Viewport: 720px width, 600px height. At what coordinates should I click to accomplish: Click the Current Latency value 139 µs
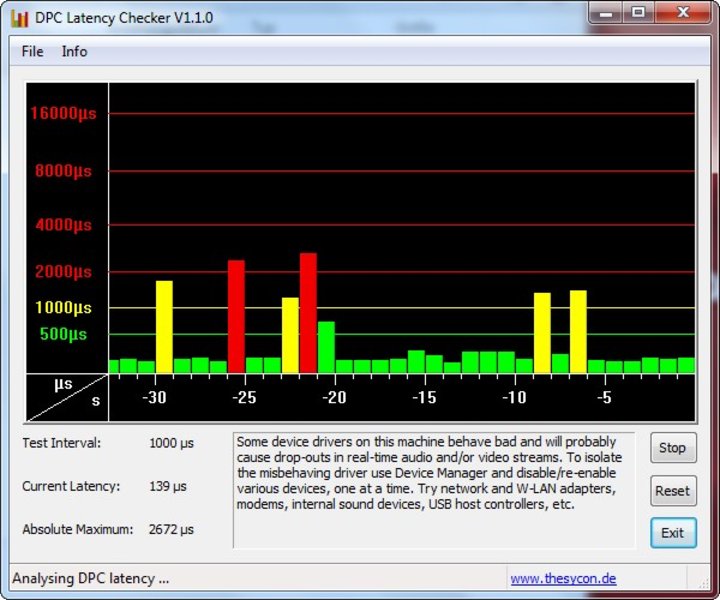(x=168, y=486)
